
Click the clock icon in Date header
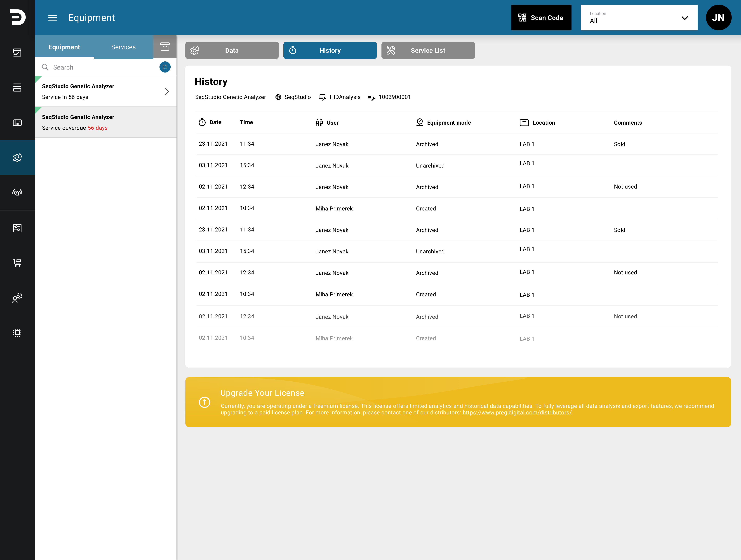click(x=202, y=122)
